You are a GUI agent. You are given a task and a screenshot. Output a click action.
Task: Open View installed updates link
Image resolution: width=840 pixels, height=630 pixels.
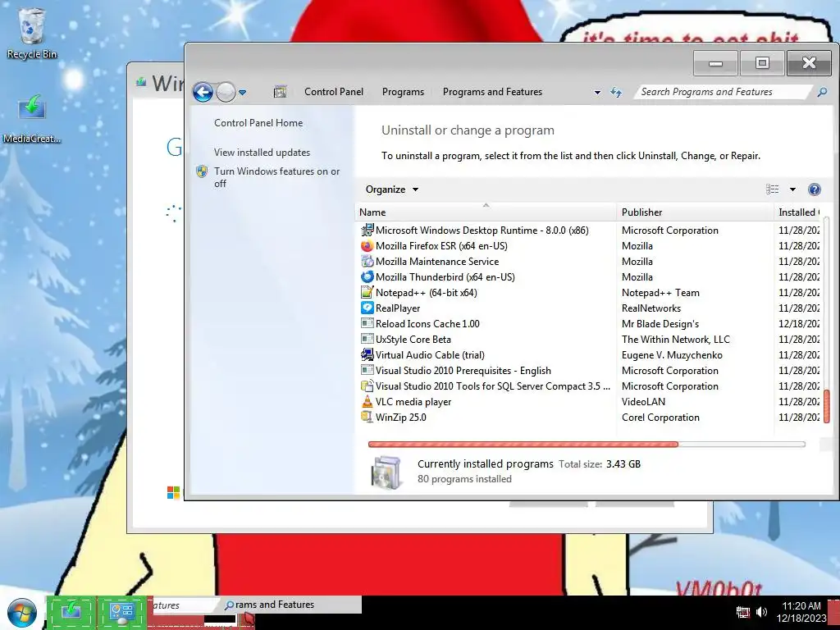[262, 152]
